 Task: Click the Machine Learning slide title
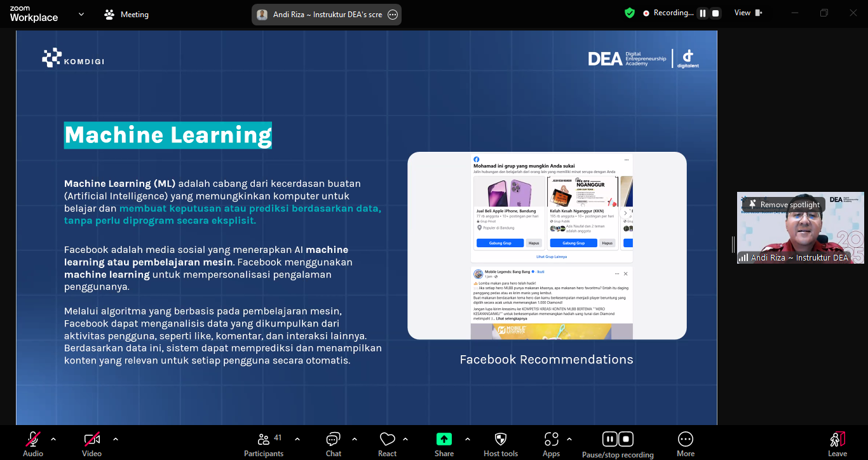[x=168, y=135]
